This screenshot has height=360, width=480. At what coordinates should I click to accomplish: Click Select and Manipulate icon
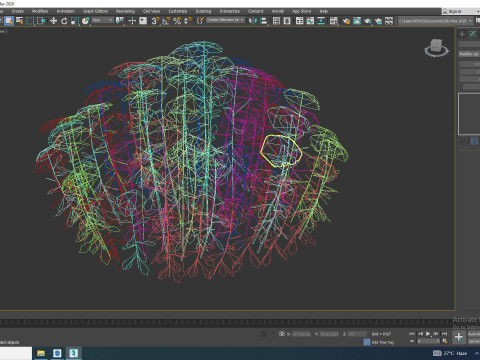tap(132, 21)
